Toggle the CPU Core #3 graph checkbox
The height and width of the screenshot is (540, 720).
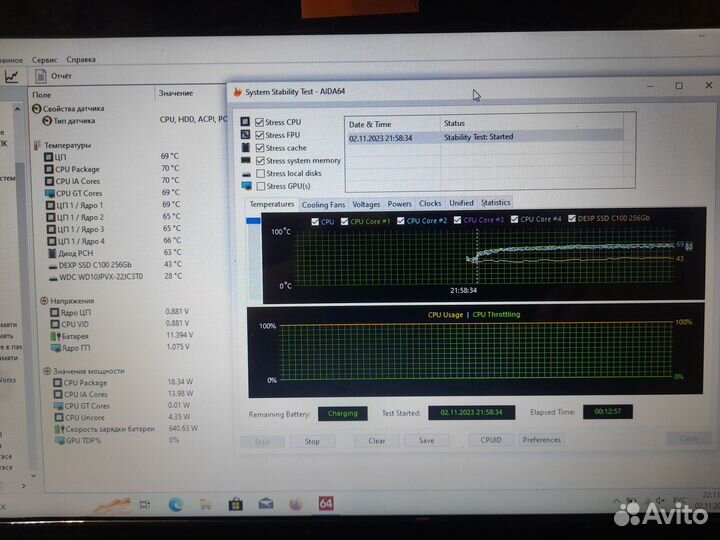tap(457, 220)
